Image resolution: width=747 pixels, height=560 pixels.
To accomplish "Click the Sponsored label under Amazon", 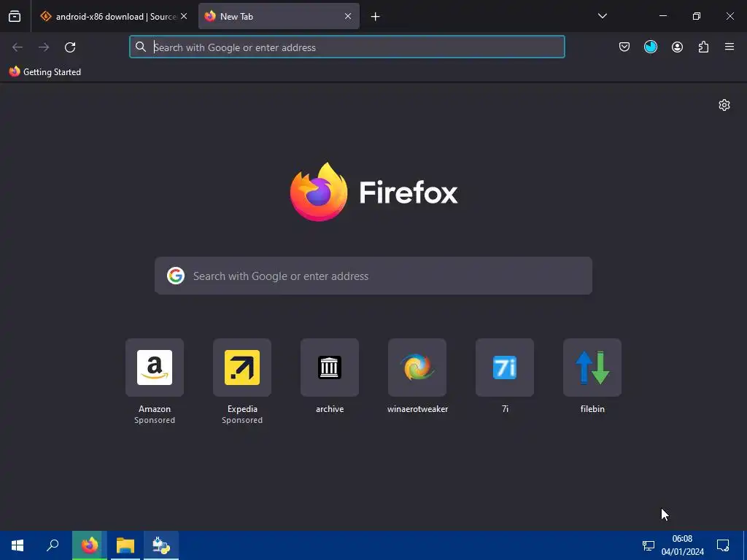I will [x=155, y=420].
